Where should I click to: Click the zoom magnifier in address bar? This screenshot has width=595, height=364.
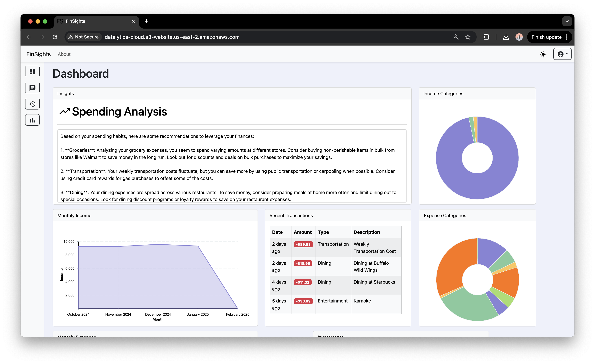(x=456, y=37)
